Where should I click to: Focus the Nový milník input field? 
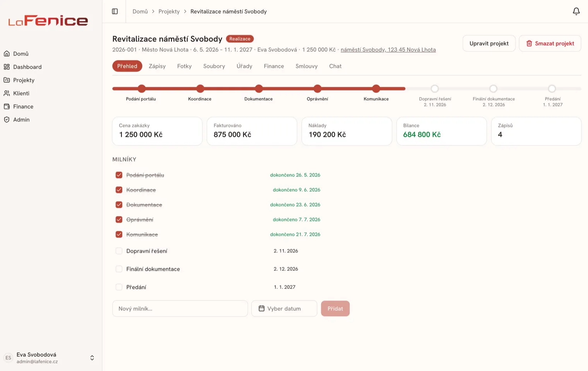click(x=180, y=308)
